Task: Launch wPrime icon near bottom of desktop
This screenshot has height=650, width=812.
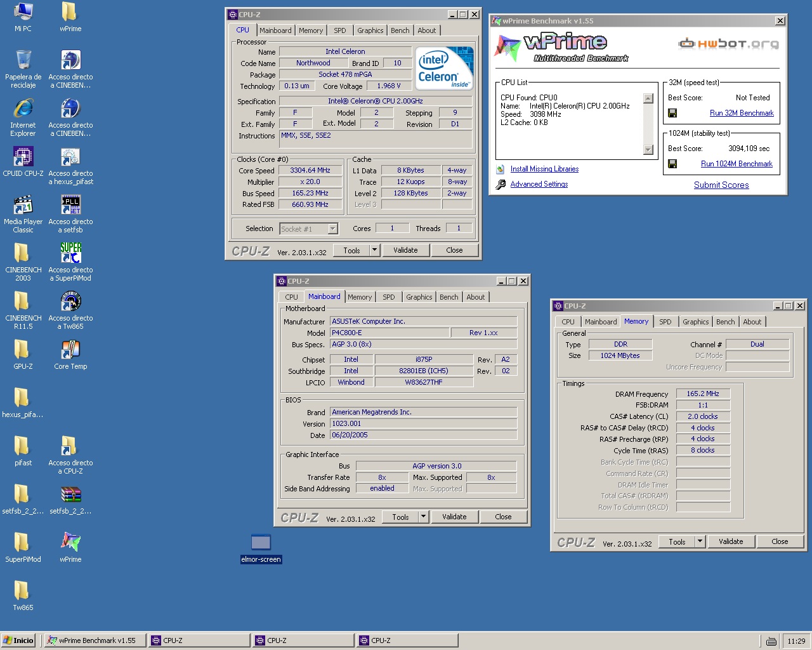Action: (x=70, y=547)
